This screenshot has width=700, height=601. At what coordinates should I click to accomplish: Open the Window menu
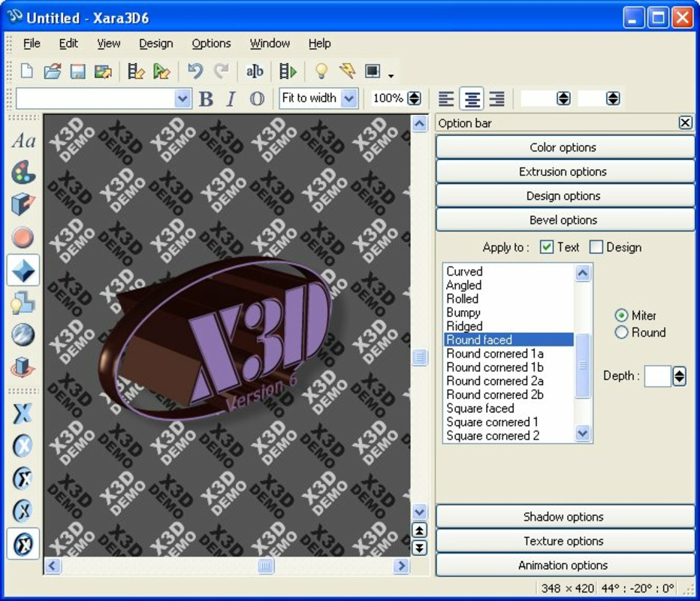click(x=270, y=44)
